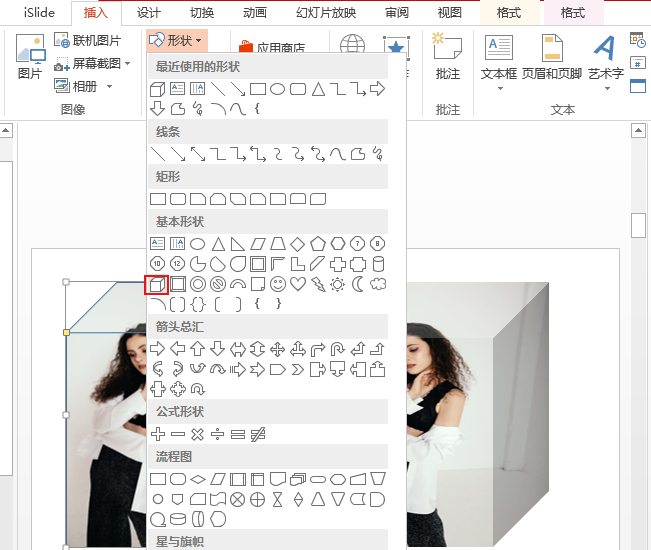
Task: Open the 应用商店 app store
Action: point(272,47)
